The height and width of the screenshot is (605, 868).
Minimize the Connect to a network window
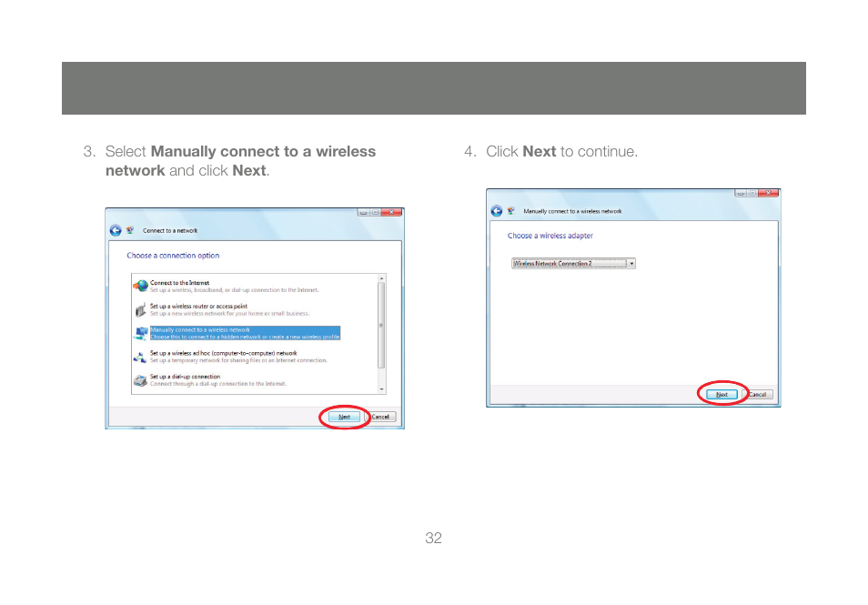363,213
